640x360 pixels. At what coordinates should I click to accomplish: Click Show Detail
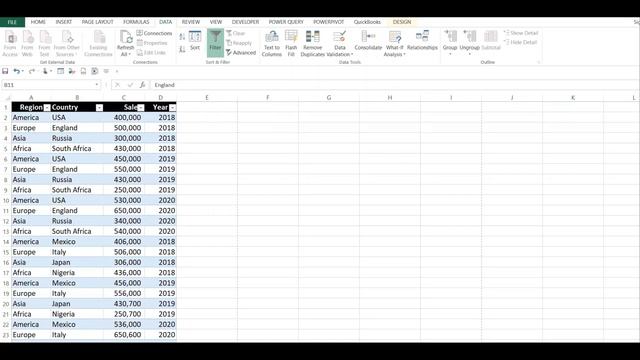pyautogui.click(x=521, y=33)
